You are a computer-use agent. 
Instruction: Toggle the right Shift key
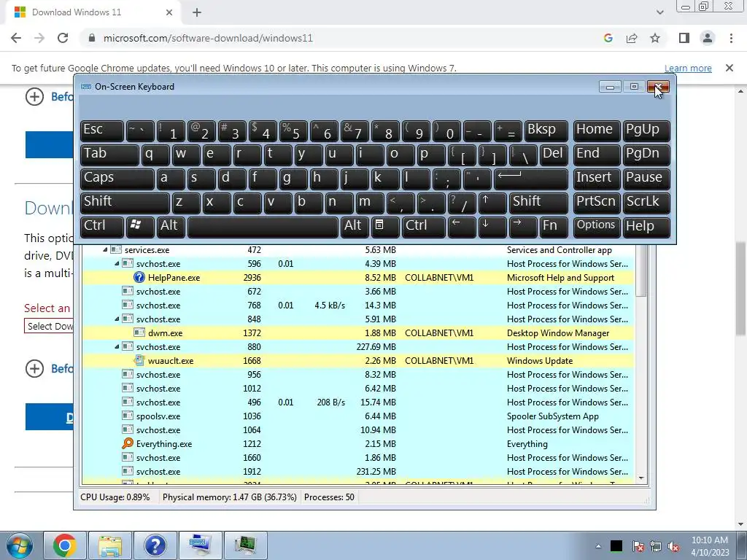(538, 202)
